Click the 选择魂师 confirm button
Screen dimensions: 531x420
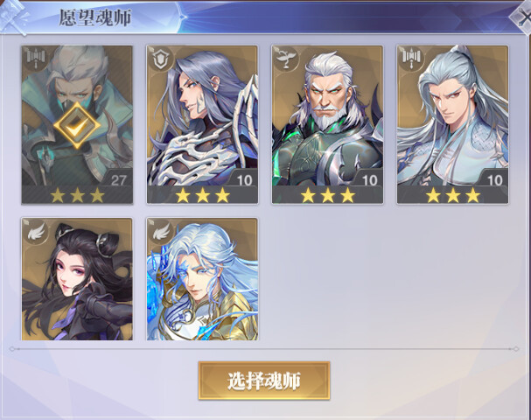click(264, 381)
